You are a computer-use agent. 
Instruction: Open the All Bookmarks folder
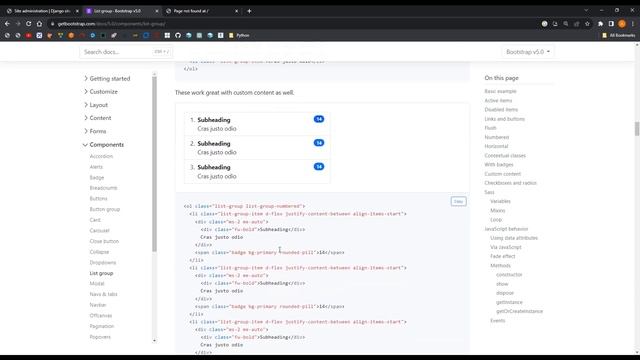coord(618,36)
